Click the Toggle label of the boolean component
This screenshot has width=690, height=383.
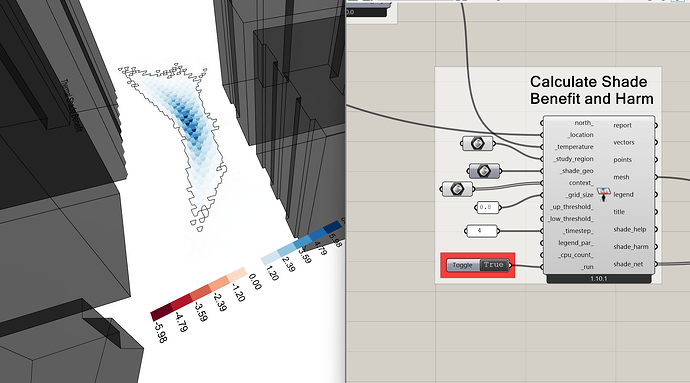coord(462,265)
